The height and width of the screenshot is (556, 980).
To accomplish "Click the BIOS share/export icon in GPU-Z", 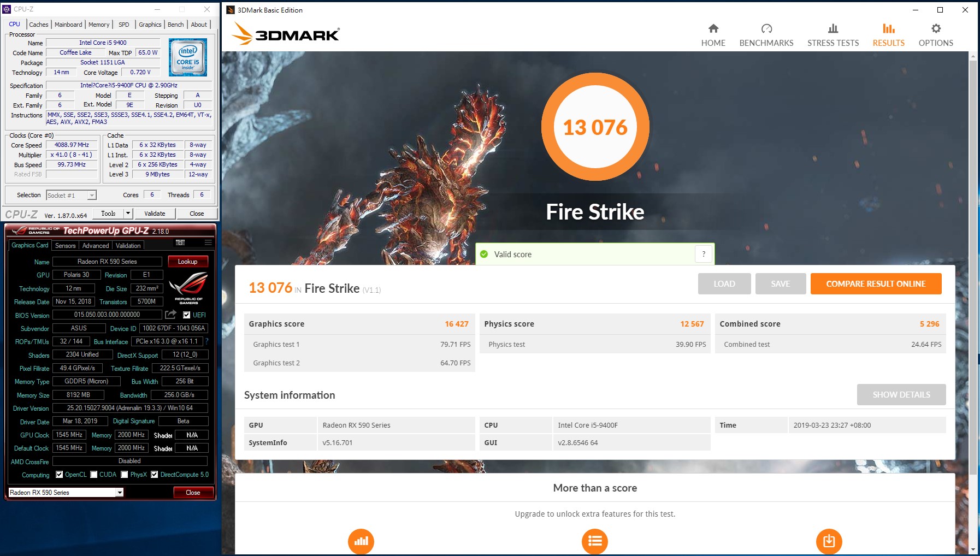I will tap(171, 315).
